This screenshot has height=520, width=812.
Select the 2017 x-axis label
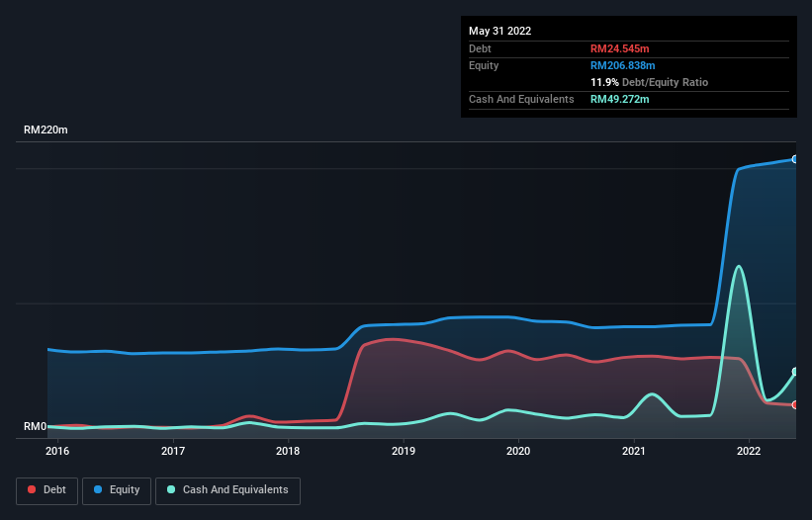click(x=173, y=451)
